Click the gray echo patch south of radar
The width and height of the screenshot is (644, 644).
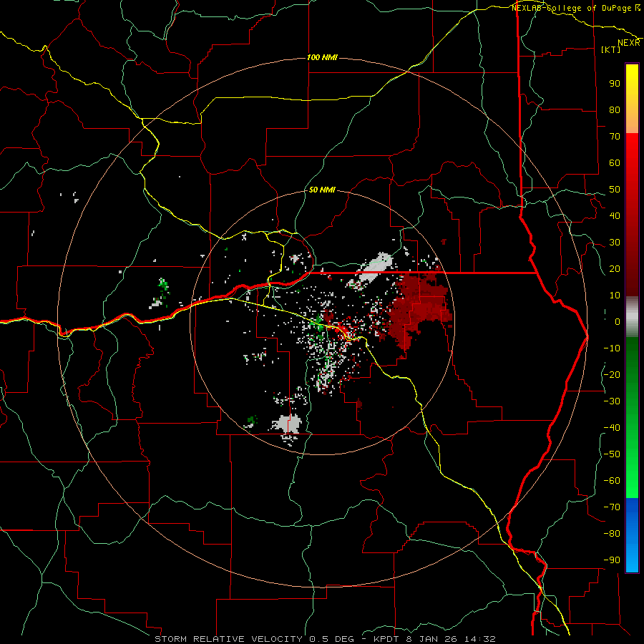point(287,424)
